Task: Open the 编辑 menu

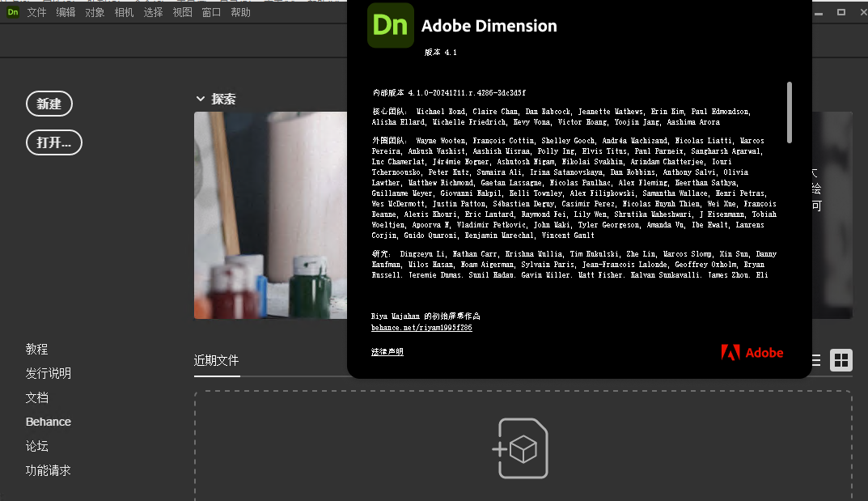Action: pos(66,12)
